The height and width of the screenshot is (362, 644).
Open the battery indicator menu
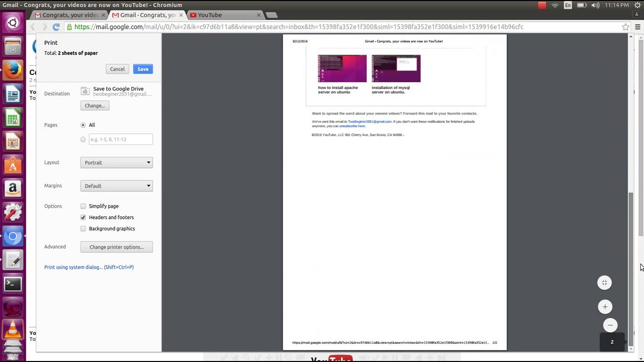tap(582, 5)
